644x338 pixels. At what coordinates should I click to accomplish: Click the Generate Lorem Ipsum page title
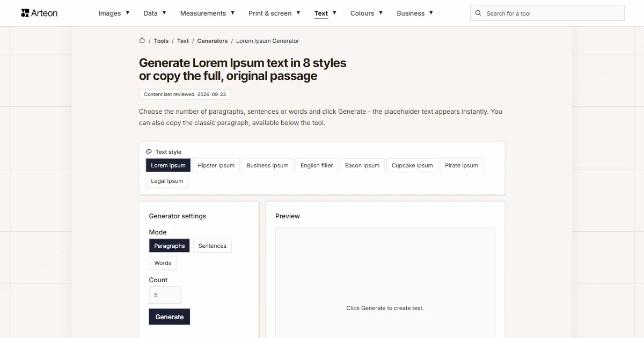243,69
